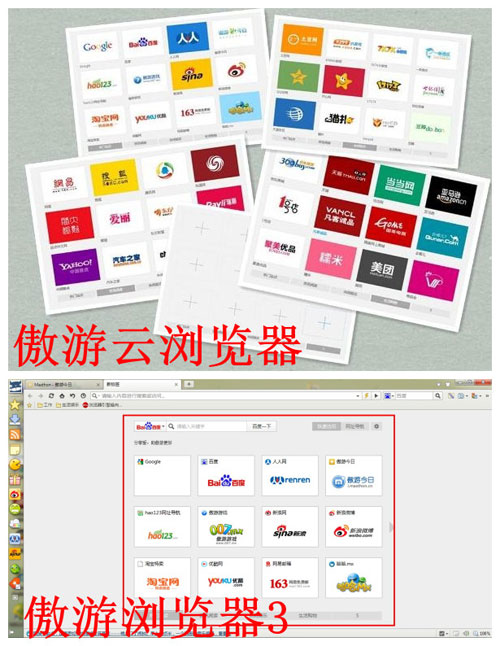Open the sina 新浪网 quick dial tile
Image resolution: width=500 pixels, height=646 pixels.
290,527
